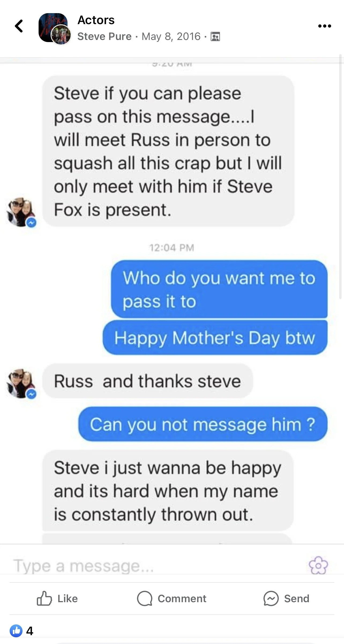
Task: Tap the May 8, 2016 post date
Action: click(x=171, y=36)
